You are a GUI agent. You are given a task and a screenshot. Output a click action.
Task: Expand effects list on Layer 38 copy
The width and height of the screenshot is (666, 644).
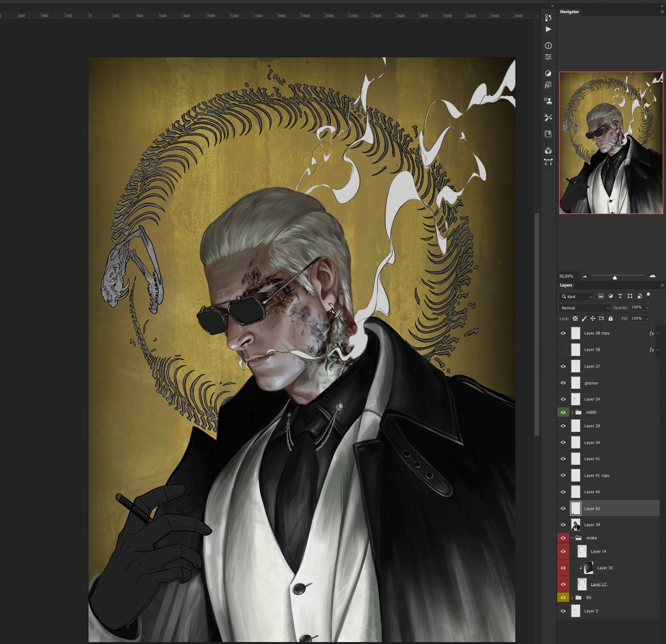[x=658, y=333]
